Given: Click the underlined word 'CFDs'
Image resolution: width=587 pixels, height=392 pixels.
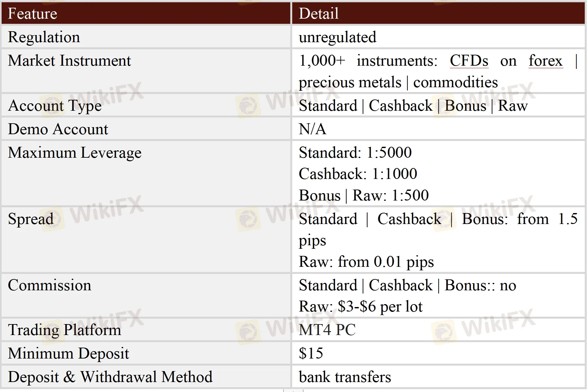Looking at the screenshot, I should pos(469,61).
